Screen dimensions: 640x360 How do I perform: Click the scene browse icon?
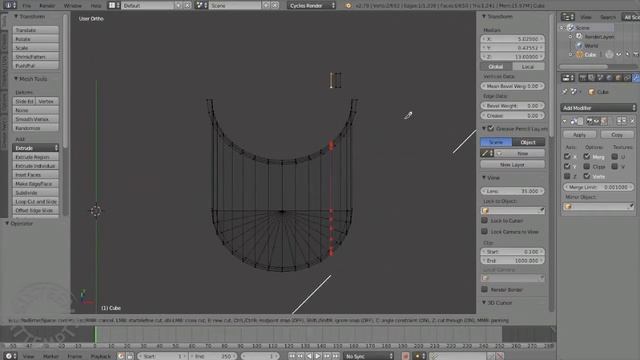pos(201,5)
